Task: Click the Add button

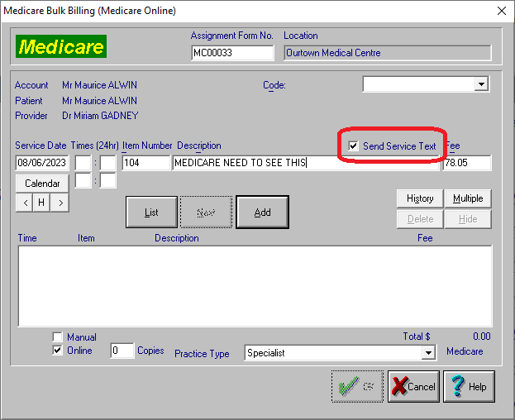Action: [262, 212]
